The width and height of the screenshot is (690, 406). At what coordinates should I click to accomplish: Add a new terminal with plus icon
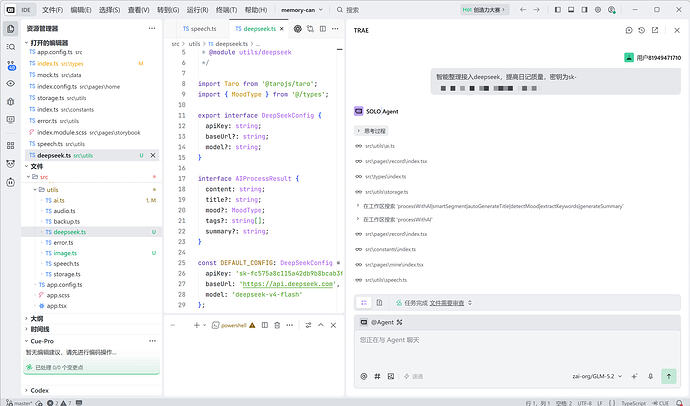pyautogui.click(x=197, y=325)
